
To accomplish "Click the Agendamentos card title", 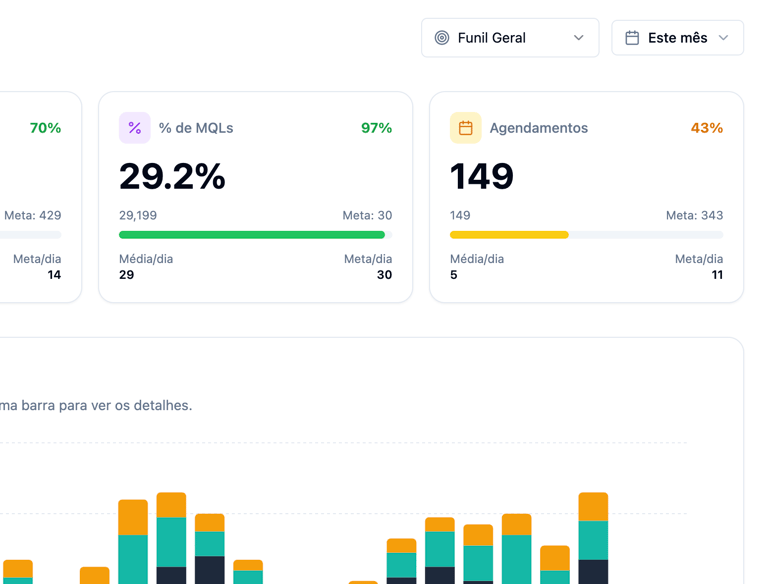I will (x=539, y=128).
